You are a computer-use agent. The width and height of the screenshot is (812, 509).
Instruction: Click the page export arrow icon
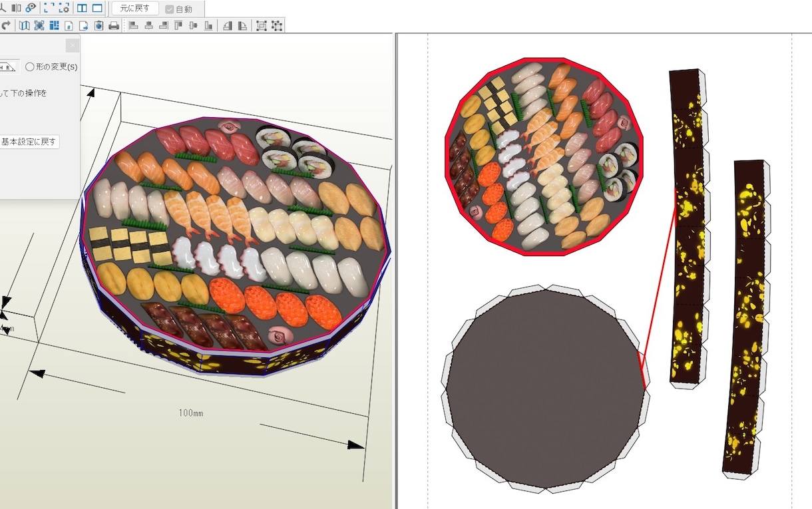coord(84,26)
